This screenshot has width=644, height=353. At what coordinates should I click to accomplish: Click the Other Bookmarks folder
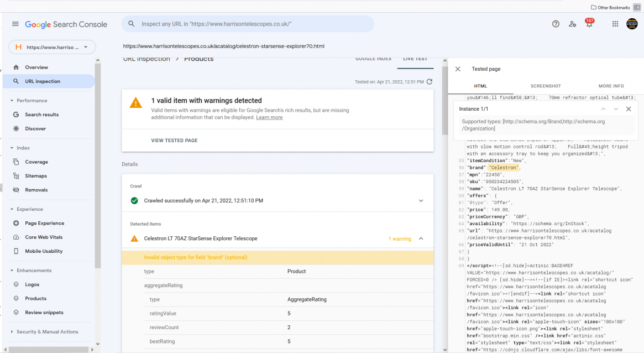[610, 7]
